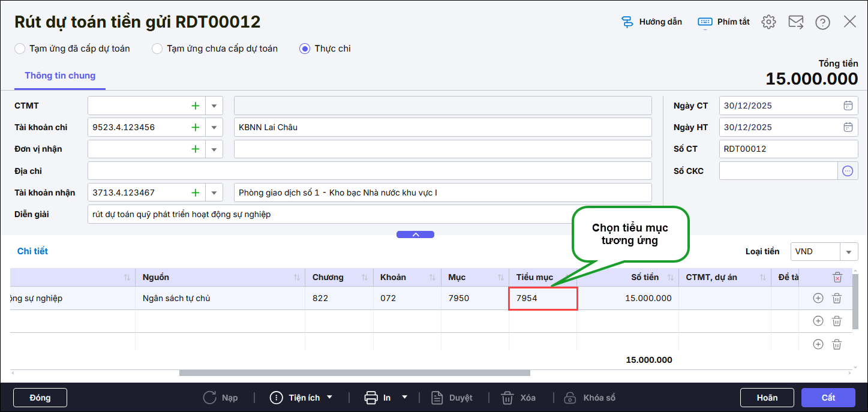Choose the Thực chi radio button
This screenshot has height=412, width=868.
[305, 49]
